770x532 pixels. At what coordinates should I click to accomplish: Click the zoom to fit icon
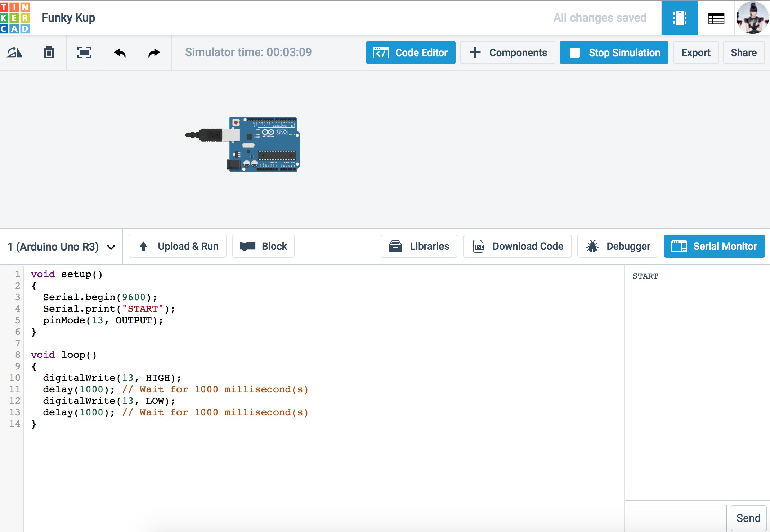[84, 53]
